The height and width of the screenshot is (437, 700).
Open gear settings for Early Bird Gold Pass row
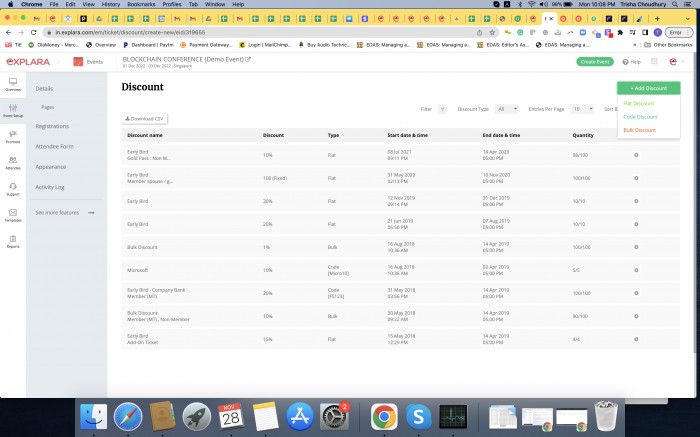point(636,155)
